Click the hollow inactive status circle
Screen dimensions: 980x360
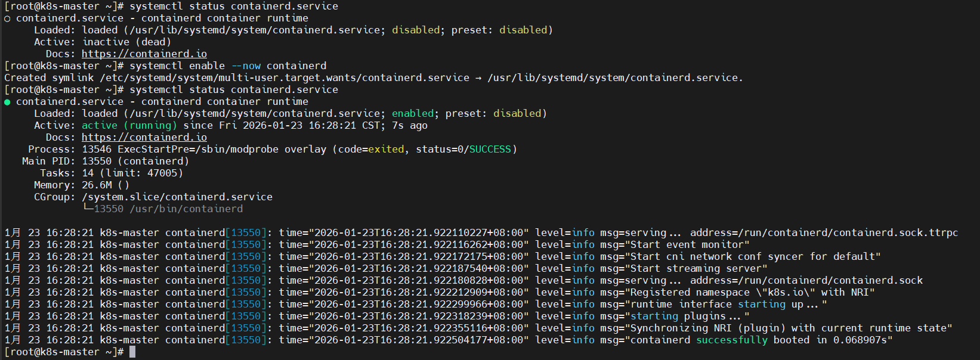point(7,18)
